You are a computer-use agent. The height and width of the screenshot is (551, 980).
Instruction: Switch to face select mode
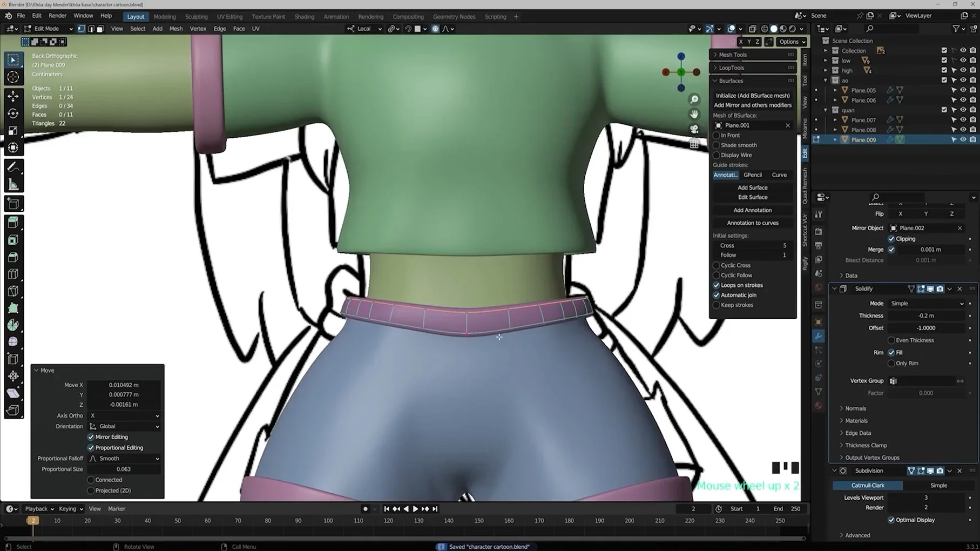[100, 29]
